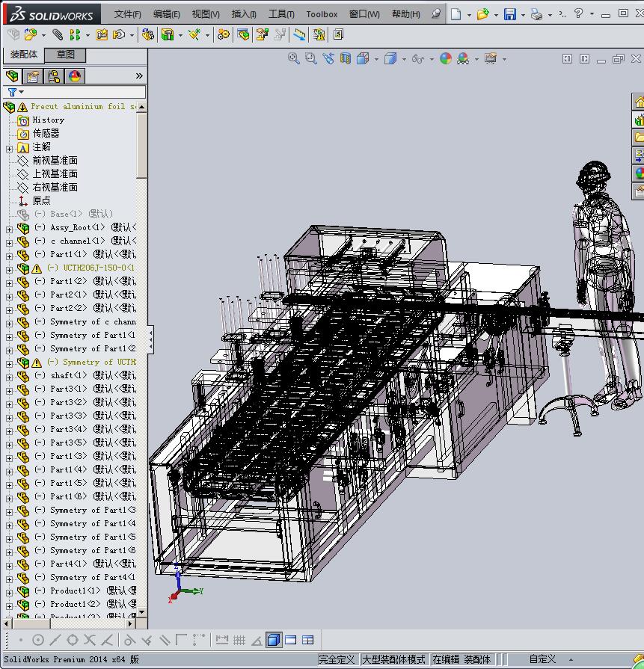
Task: Open the Save icon in the title toolbar
Action: click(509, 14)
